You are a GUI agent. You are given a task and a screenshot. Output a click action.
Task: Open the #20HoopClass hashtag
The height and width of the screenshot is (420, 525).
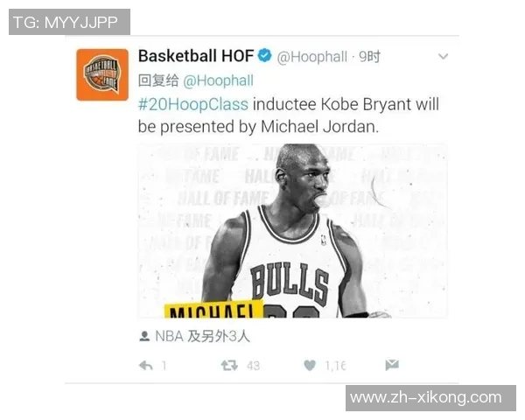click(193, 104)
